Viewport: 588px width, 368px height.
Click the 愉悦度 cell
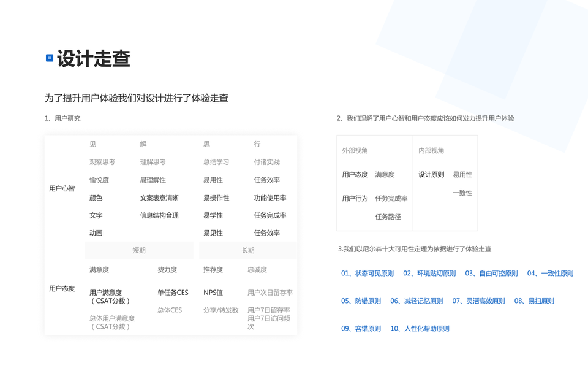click(99, 180)
